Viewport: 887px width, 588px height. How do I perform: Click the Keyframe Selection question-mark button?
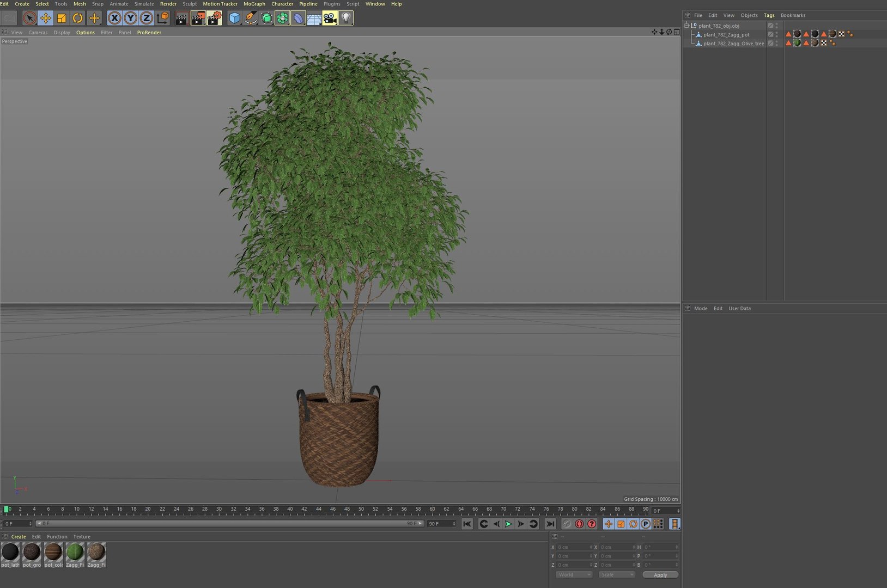[x=592, y=524]
